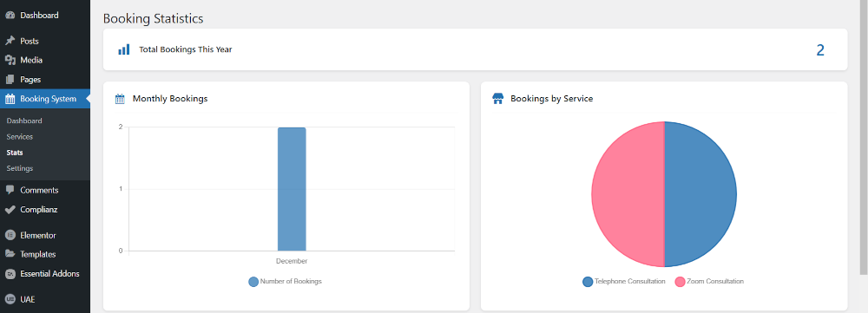Click the Pages icon in sidebar
This screenshot has height=313, width=868.
(x=10, y=80)
